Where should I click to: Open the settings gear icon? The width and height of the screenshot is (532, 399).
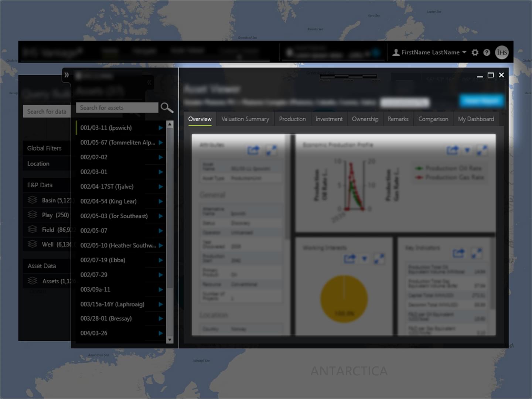(475, 52)
